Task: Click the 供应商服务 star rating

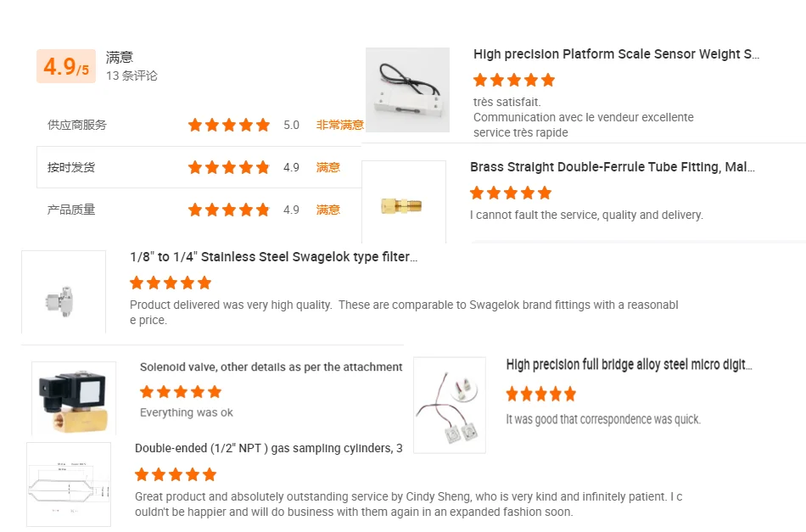Action: coord(228,125)
